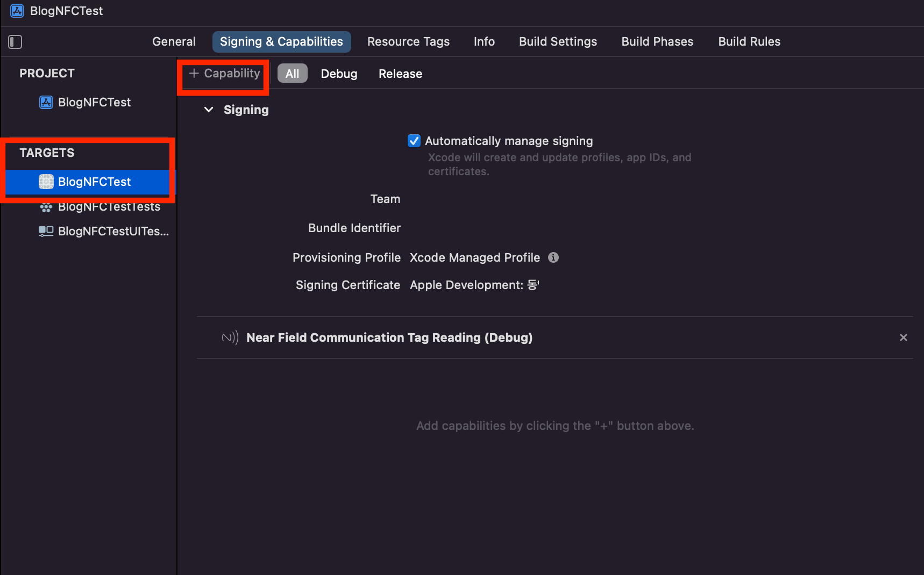Select the All configuration filter
Viewport: 924px width, 575px height.
(292, 74)
